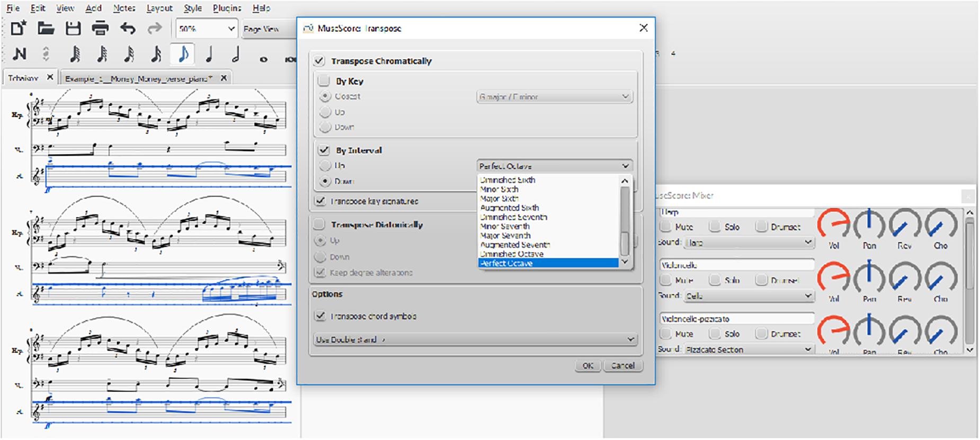The width and height of the screenshot is (980, 440).
Task: Select the 64th note duration
Action: pos(102,54)
